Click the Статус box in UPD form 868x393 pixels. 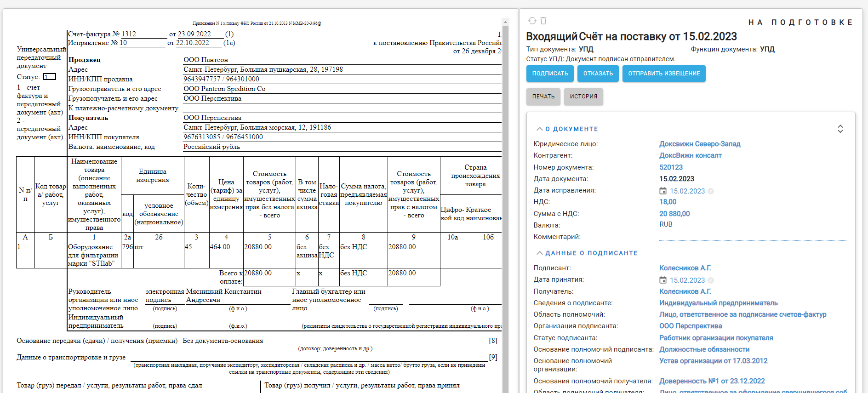(50, 77)
